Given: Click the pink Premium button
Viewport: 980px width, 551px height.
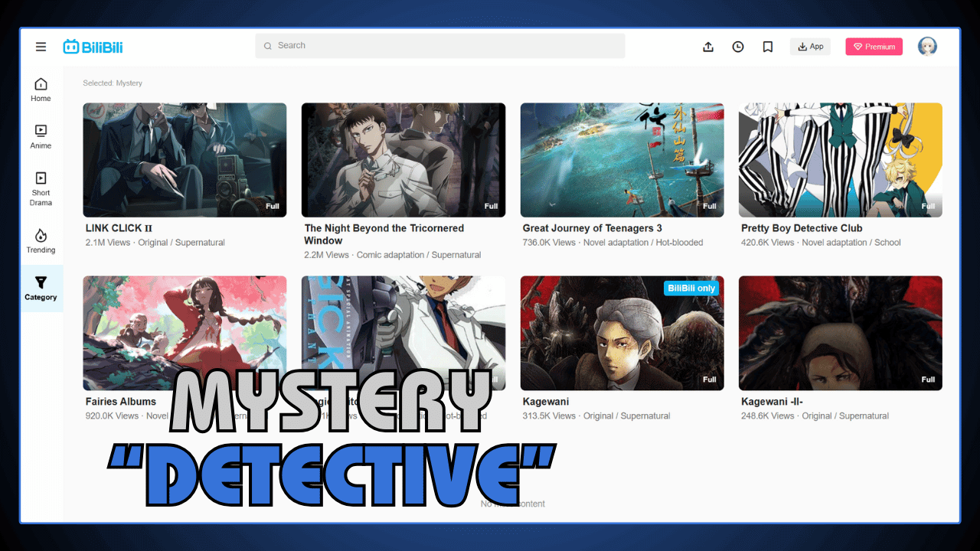Looking at the screenshot, I should tap(874, 46).
